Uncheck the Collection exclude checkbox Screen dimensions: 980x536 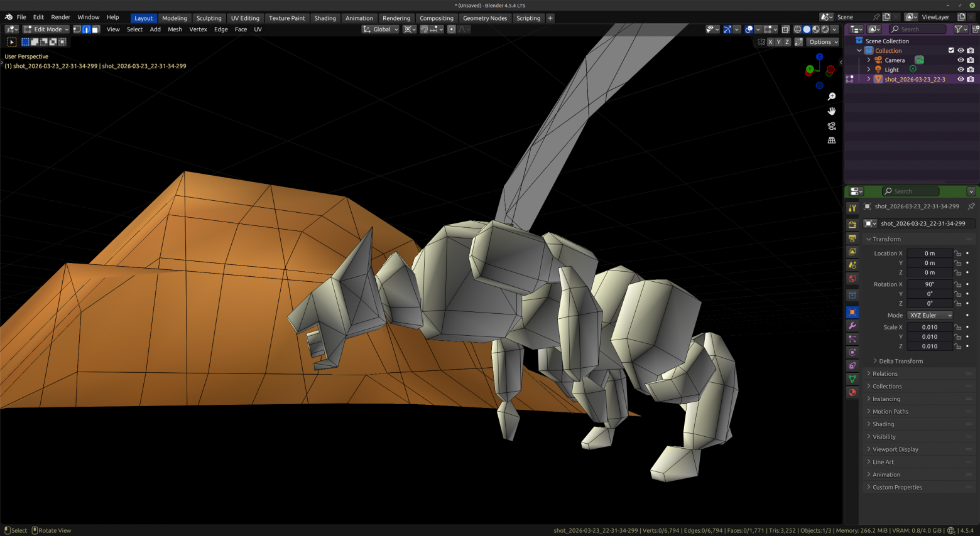click(951, 51)
